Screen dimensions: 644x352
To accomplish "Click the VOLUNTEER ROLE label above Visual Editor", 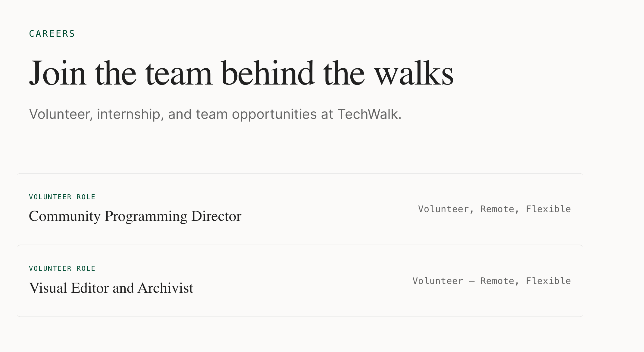I will click(62, 269).
